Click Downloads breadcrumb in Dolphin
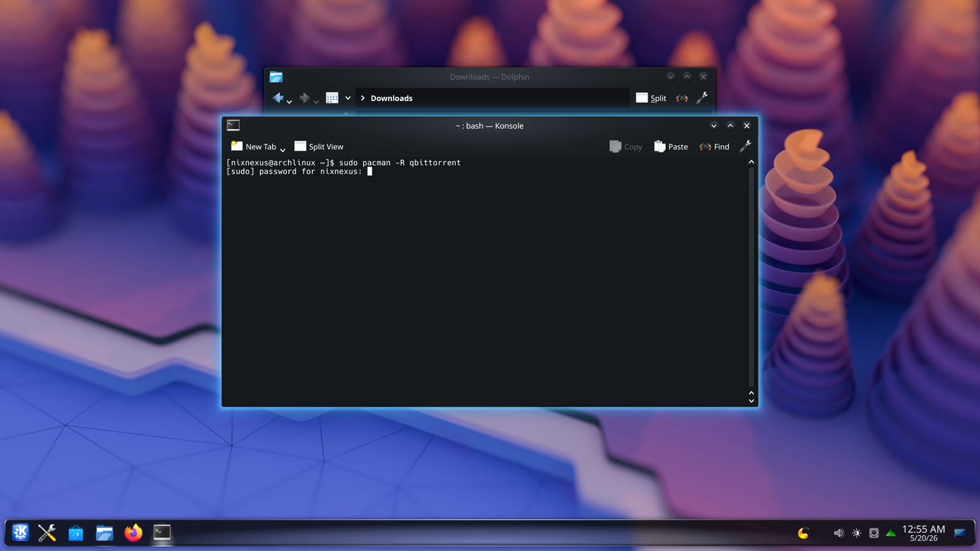Image resolution: width=980 pixels, height=551 pixels. [391, 98]
